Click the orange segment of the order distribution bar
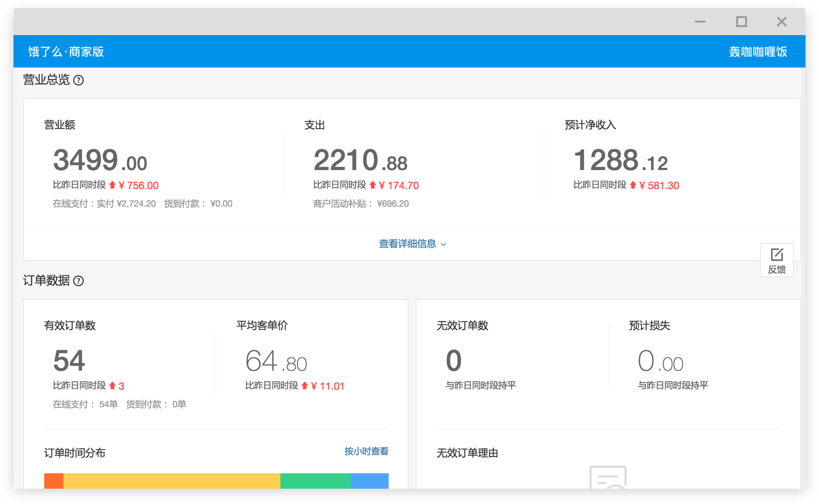This screenshot has width=819, height=504. pyautogui.click(x=53, y=481)
